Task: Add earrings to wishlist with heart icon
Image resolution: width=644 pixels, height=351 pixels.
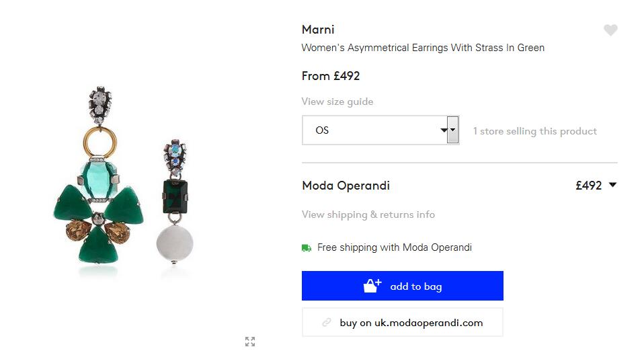Action: (610, 30)
